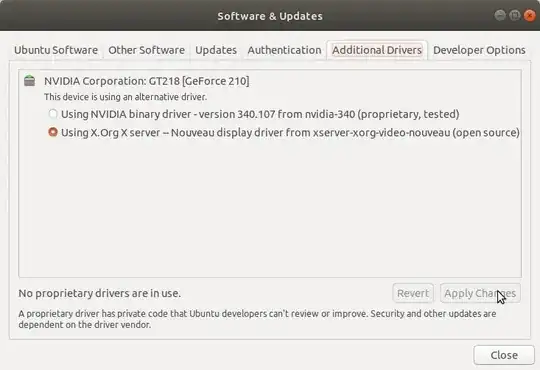Image resolution: width=540 pixels, height=370 pixels.
Task: Click the Apply Changes button
Action: click(480, 293)
